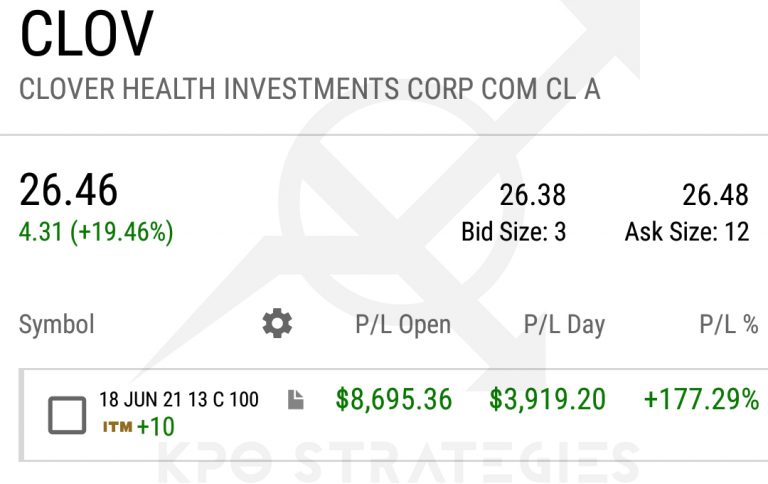Sort by the P/L Day column header
This screenshot has width=768, height=484.
point(564,324)
